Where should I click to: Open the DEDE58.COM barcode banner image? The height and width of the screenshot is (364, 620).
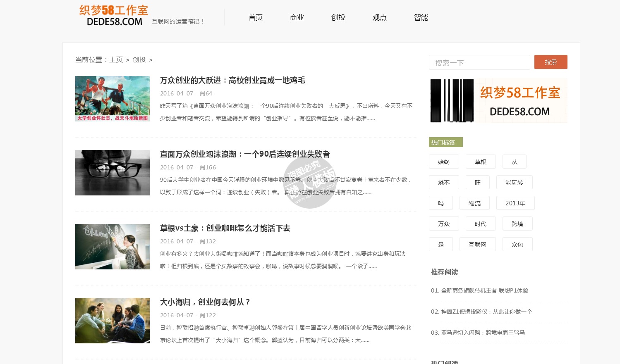point(498,101)
